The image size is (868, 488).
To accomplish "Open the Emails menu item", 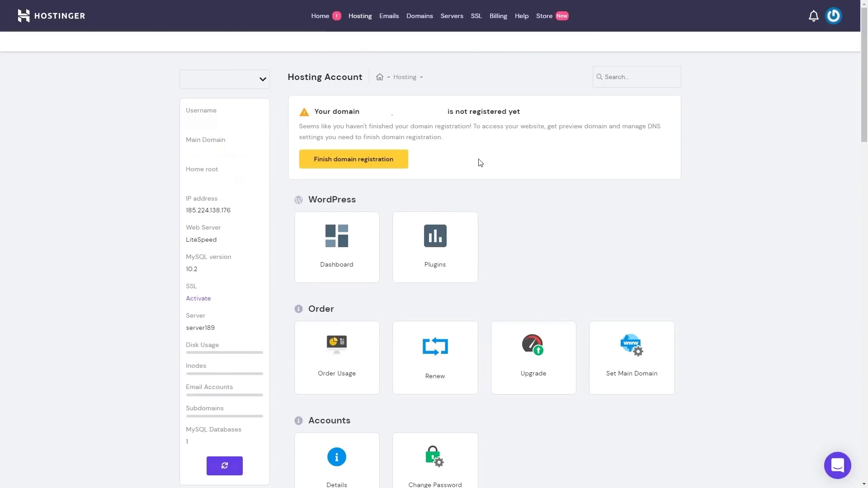I will click(388, 16).
